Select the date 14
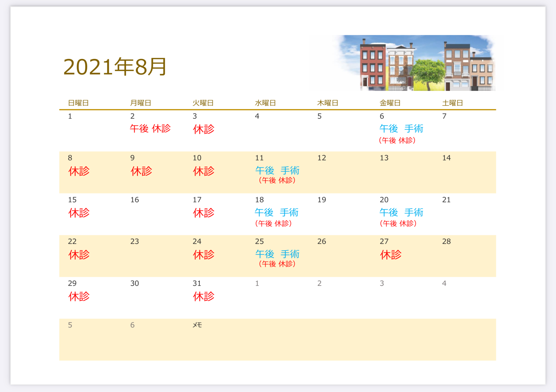Image resolution: width=556 pixels, height=392 pixels. click(x=447, y=158)
